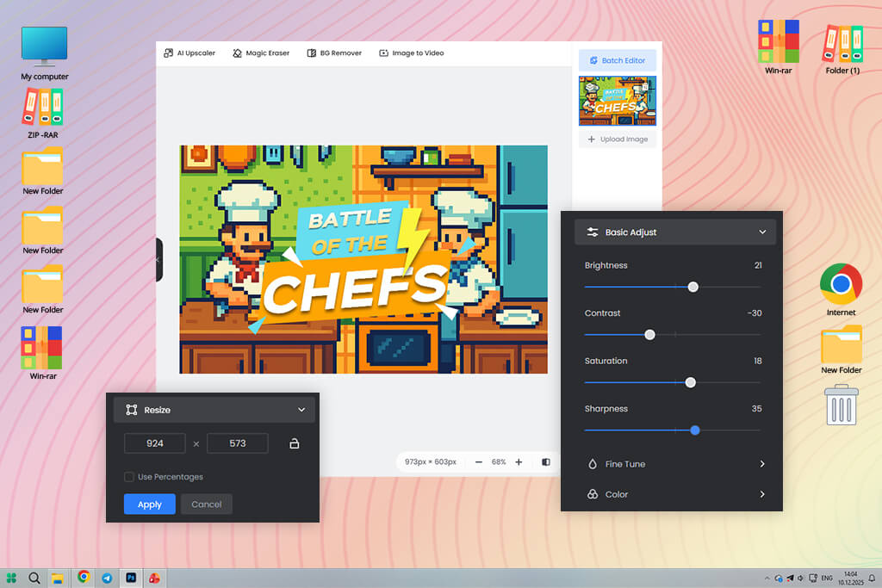Screen dimensions: 882x588
Task: Click the Color circles icon
Action: pyautogui.click(x=593, y=494)
